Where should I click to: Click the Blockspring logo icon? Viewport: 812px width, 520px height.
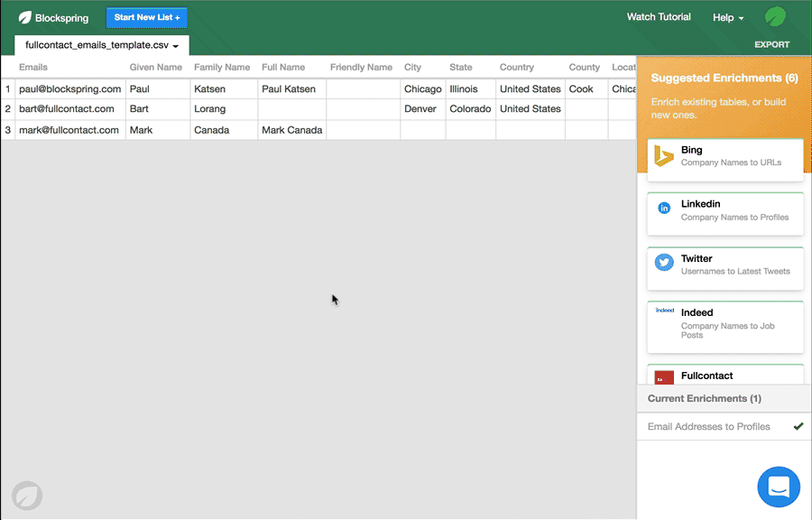(23, 17)
